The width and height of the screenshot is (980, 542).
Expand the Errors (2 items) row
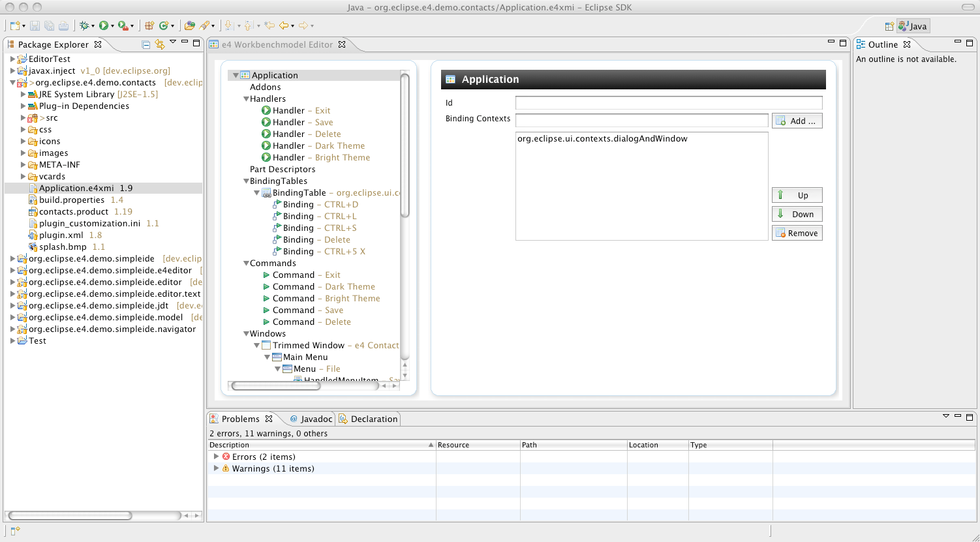(x=216, y=457)
